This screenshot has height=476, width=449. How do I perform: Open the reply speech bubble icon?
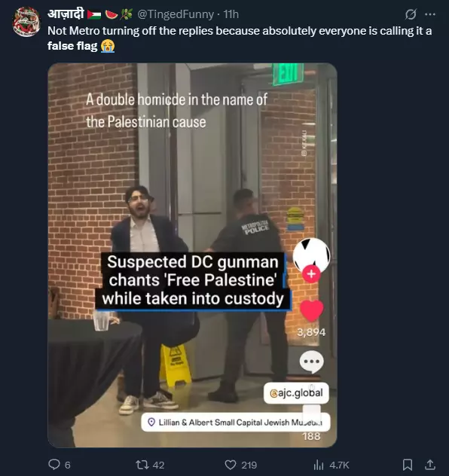coord(54,465)
